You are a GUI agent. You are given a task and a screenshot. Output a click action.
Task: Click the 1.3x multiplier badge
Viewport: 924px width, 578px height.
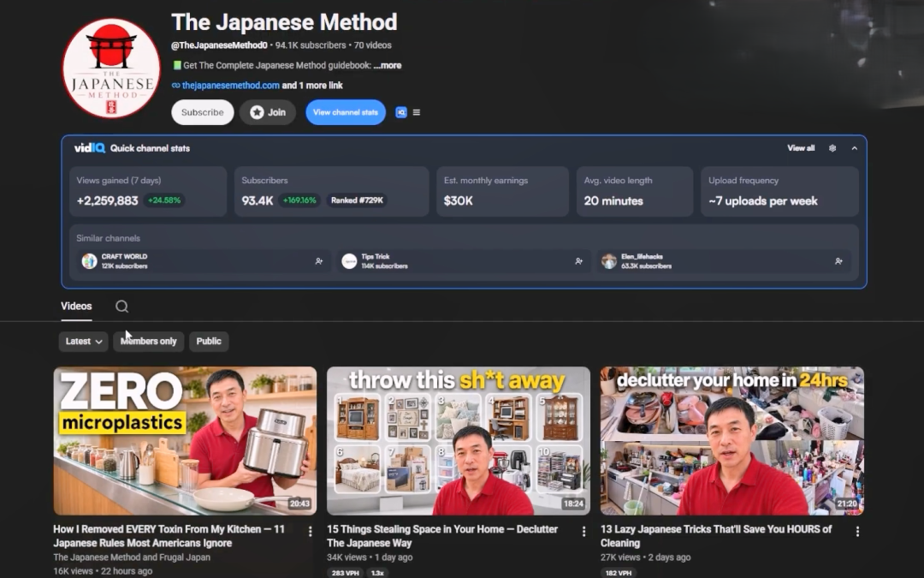point(377,573)
